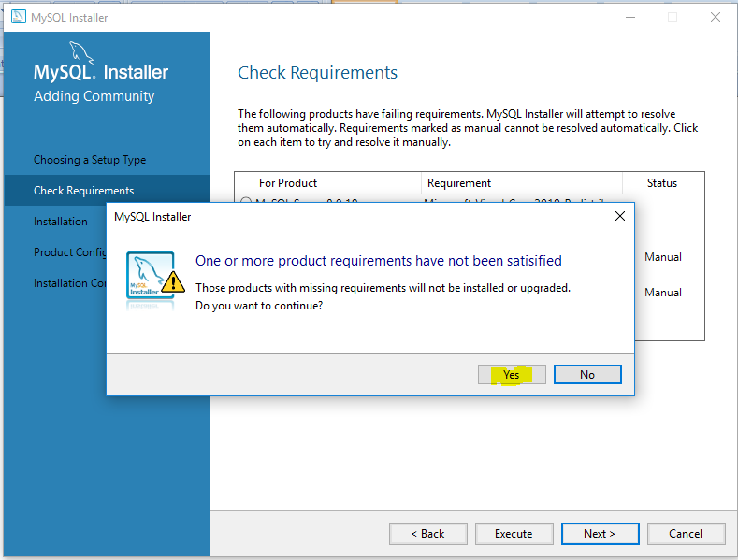
Task: Cancel the installer wizard
Action: pos(686,534)
